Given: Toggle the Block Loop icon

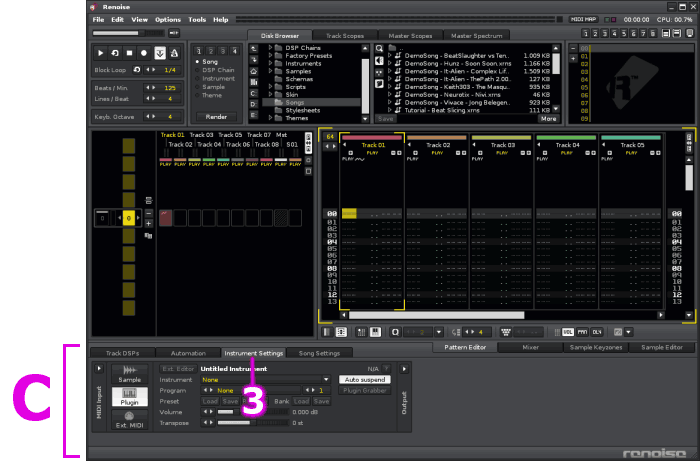Looking at the screenshot, I should 137,70.
